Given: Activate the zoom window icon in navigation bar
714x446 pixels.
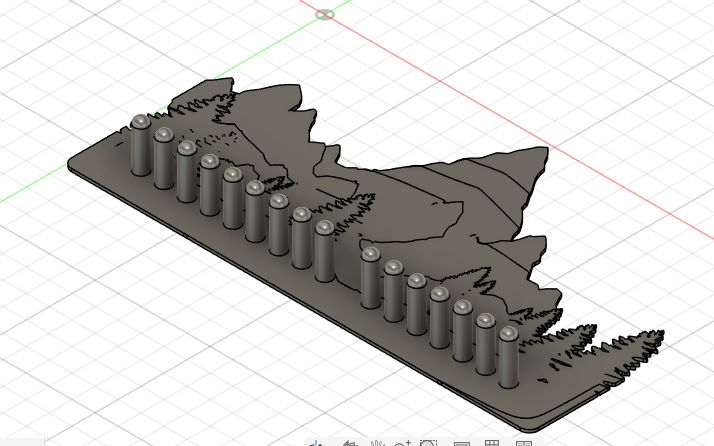Looking at the screenshot, I should [428, 443].
